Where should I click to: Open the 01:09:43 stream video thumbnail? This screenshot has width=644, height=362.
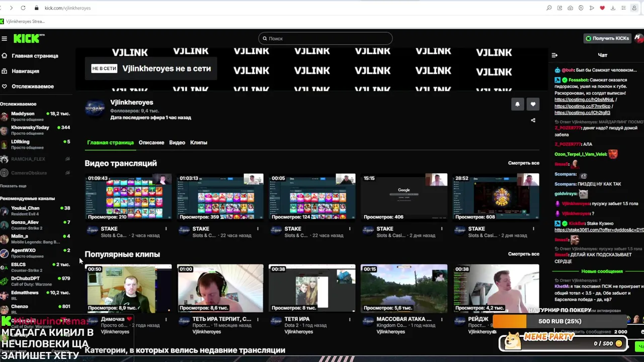tap(128, 197)
